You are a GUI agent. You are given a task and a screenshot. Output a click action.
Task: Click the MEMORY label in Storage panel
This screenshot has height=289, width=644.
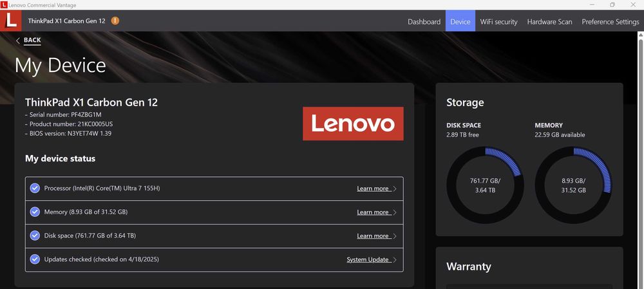[x=549, y=126]
